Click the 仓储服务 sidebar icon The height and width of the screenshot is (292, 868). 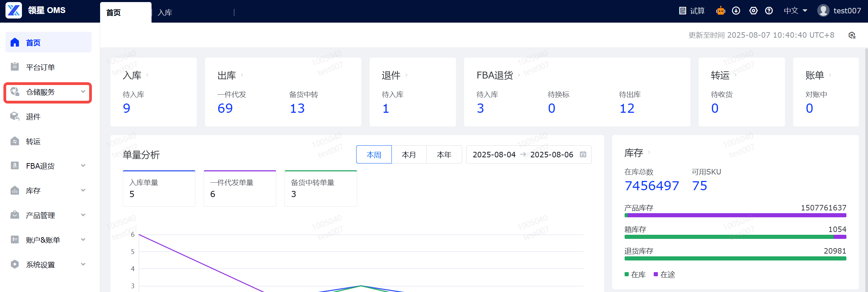(x=15, y=92)
